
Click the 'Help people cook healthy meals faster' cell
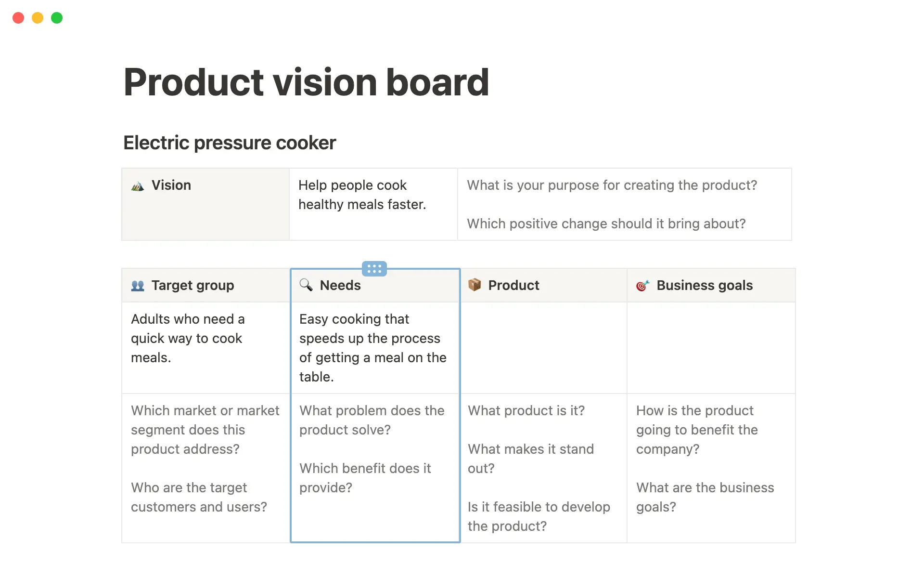(x=362, y=195)
